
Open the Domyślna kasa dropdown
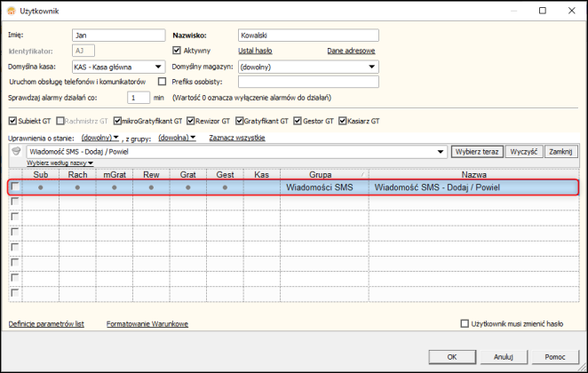coord(158,67)
